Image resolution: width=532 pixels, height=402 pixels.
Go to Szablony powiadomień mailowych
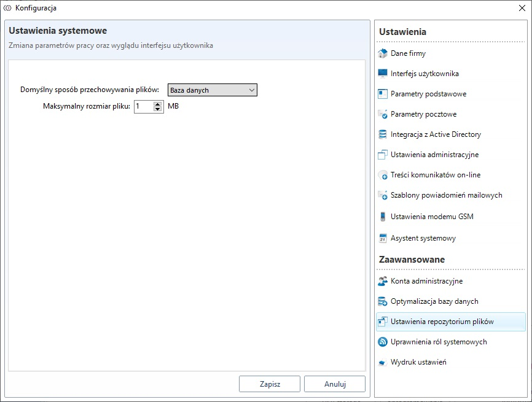(x=446, y=195)
